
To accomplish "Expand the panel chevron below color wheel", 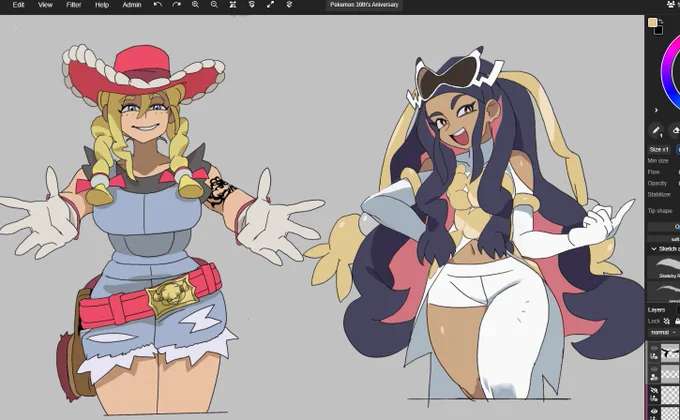I will [x=656, y=110].
